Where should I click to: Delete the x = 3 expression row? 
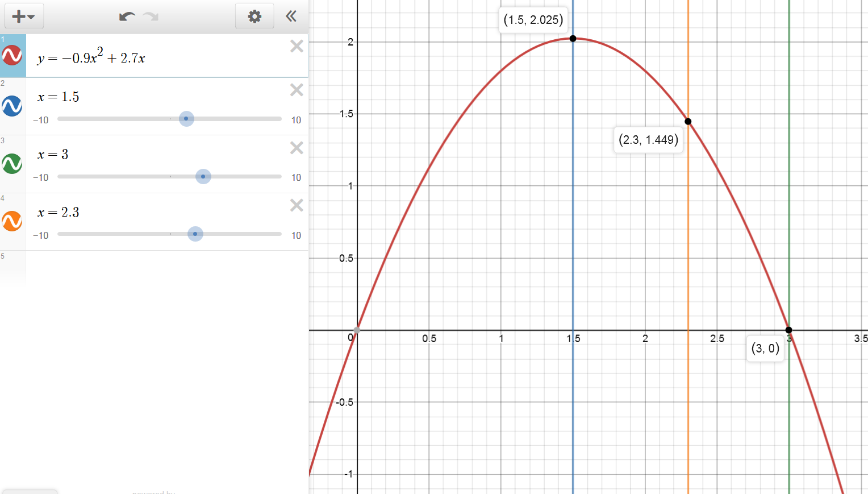297,148
